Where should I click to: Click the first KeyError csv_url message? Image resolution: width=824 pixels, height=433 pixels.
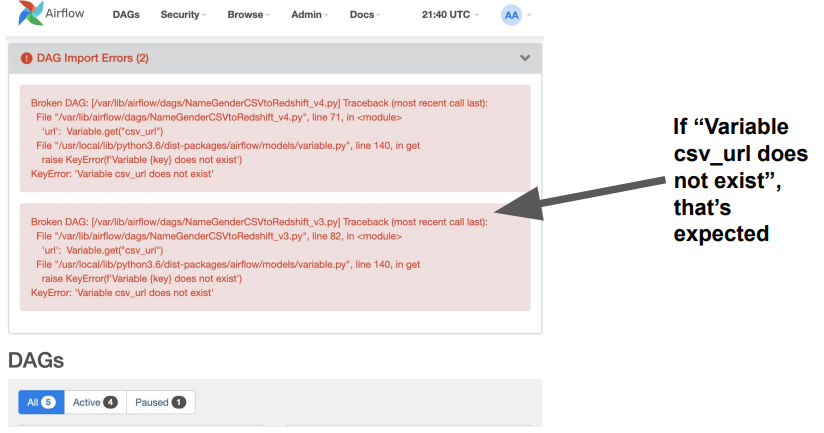(122, 174)
